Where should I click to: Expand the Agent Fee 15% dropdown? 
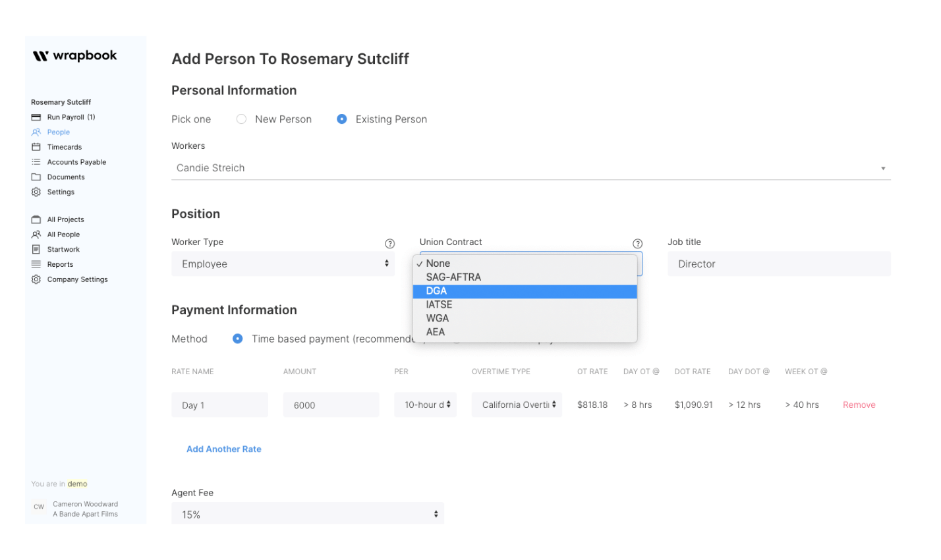point(307,514)
